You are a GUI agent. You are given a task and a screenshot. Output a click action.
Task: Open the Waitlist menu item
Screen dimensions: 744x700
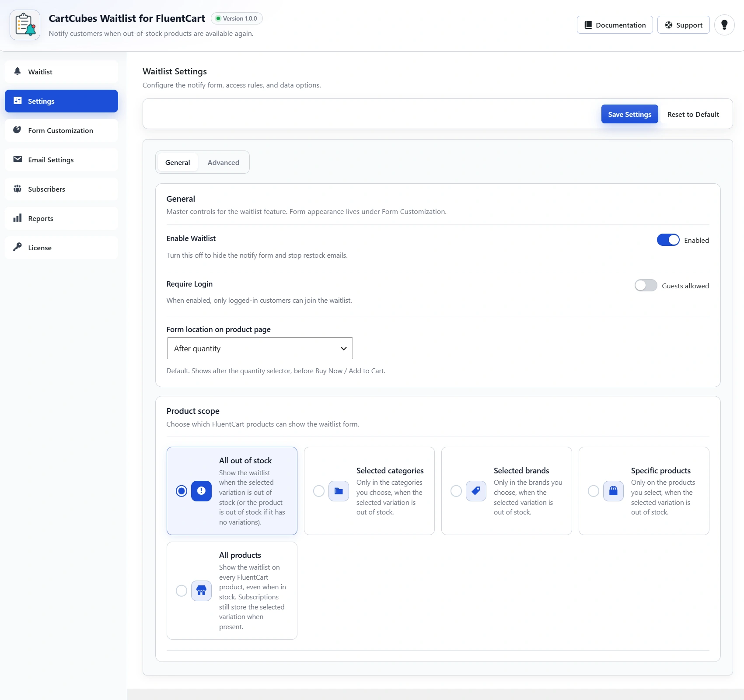[x=61, y=72]
